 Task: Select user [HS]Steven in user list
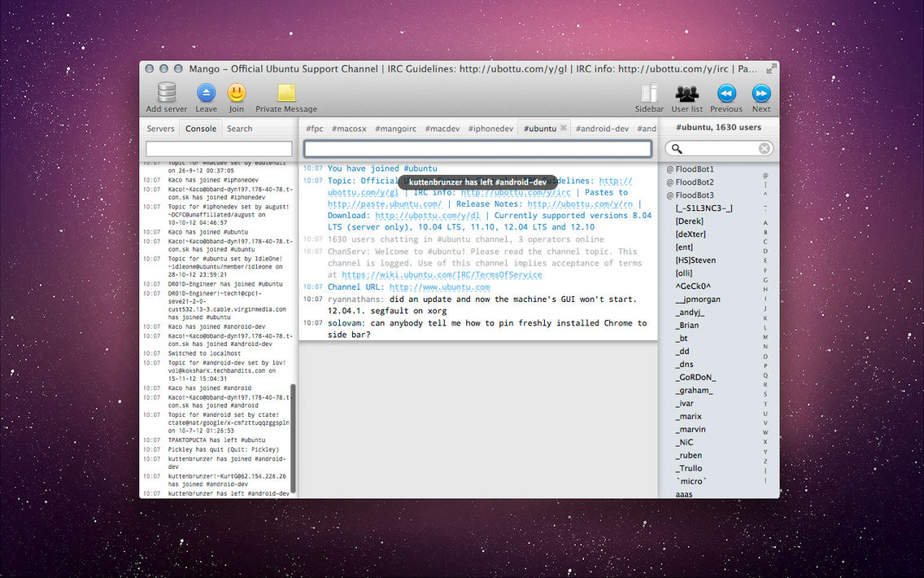click(695, 261)
